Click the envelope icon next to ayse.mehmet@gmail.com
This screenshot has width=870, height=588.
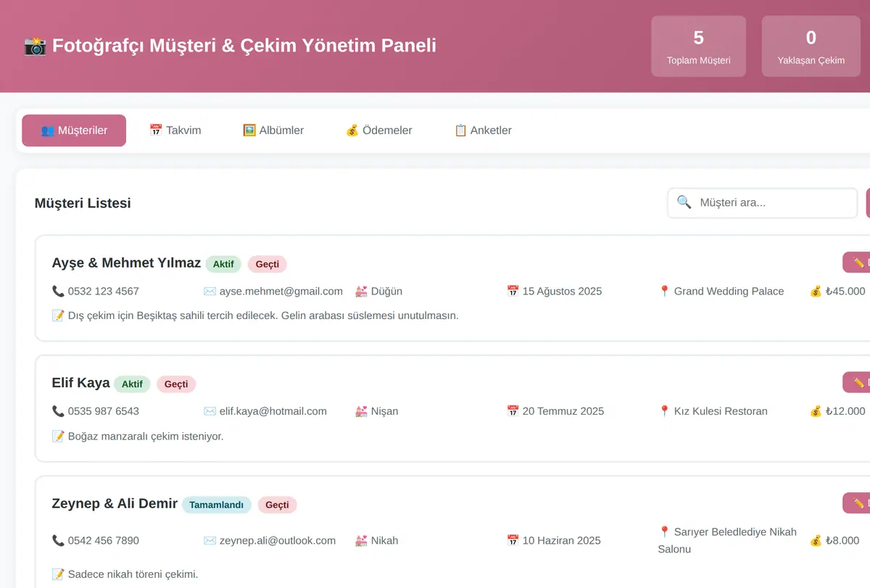(210, 291)
